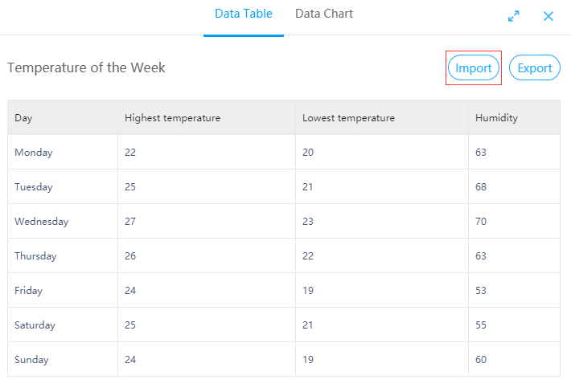Click the Day column header
571x392 pixels.
point(63,117)
